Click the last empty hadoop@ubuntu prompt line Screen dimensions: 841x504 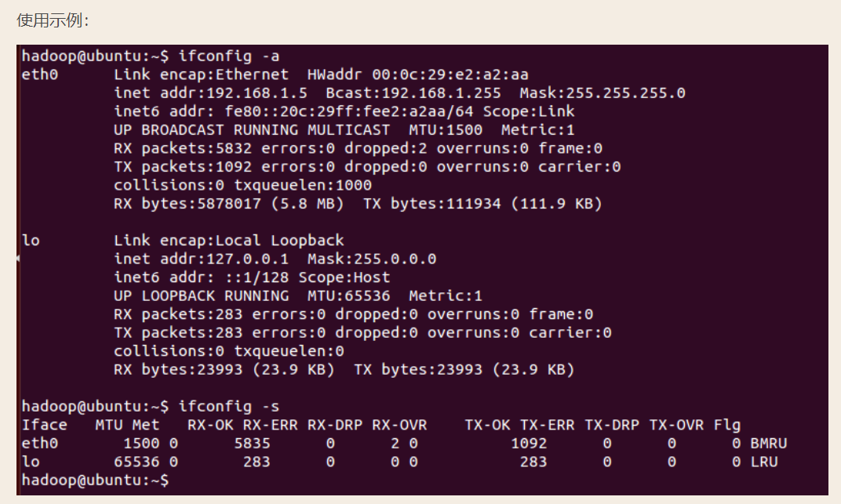(95, 480)
